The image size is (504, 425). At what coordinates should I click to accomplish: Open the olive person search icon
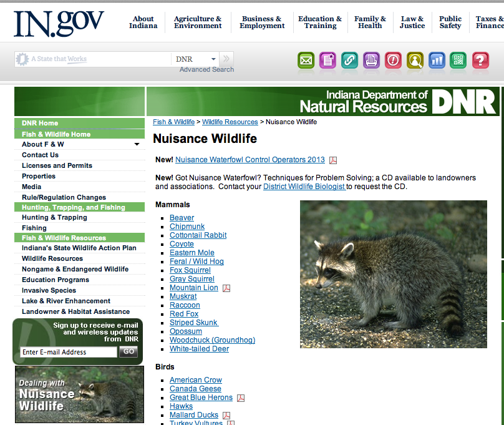[415, 61]
